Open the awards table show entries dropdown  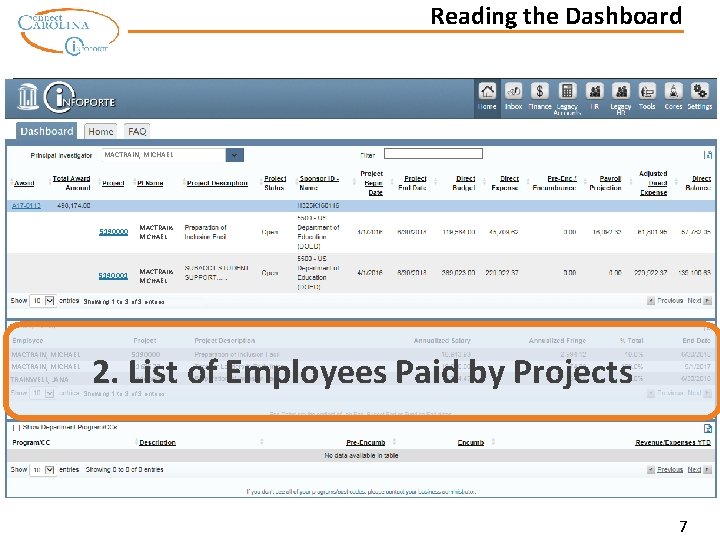point(43,301)
